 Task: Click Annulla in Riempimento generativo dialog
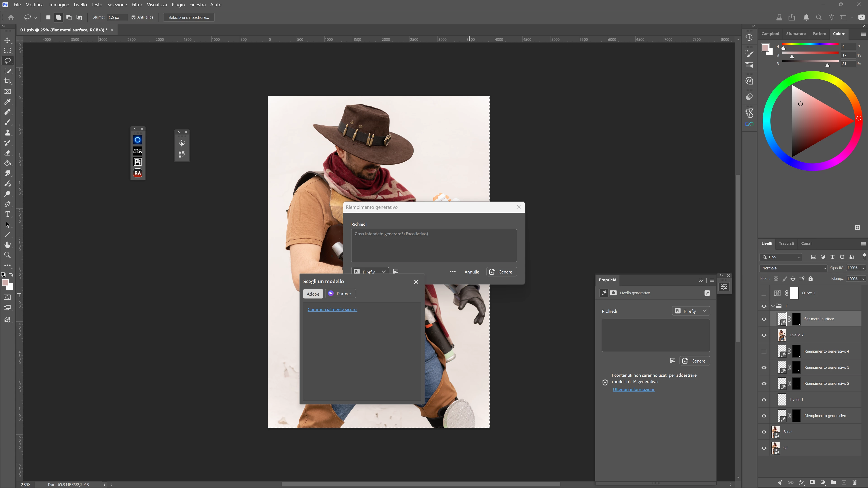coord(471,272)
